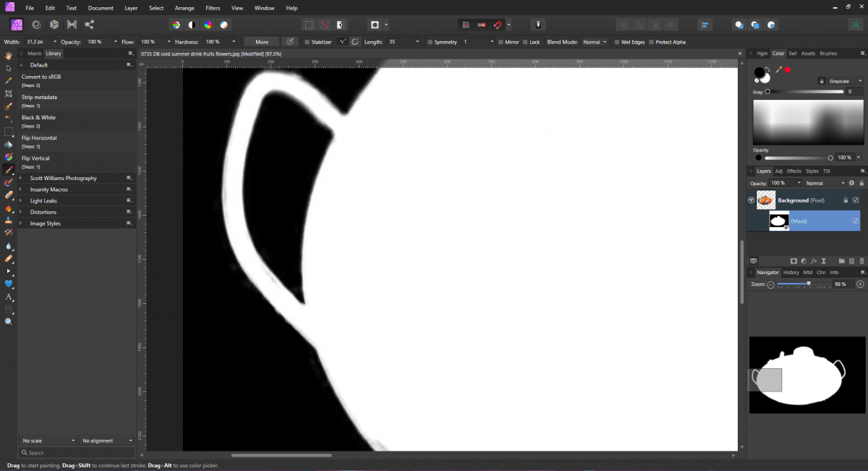Expand the Scott Williams Photography category
Image resolution: width=868 pixels, height=471 pixels.
(21, 178)
